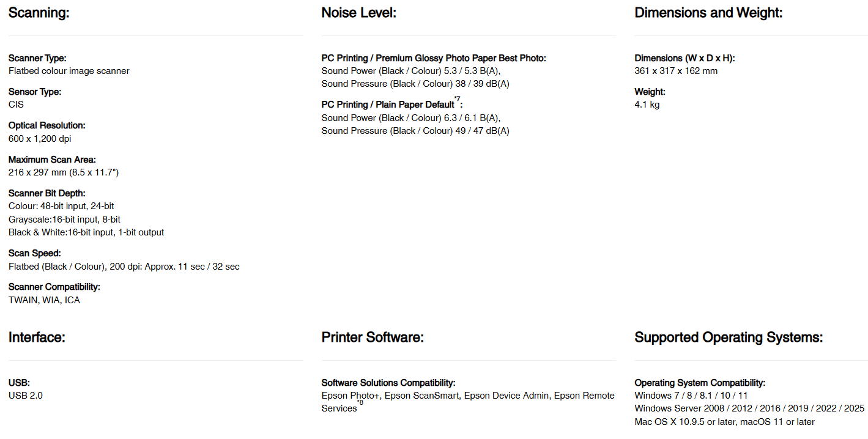This screenshot has width=868, height=439.
Task: Click the USB 2.0 value
Action: pyautogui.click(x=26, y=396)
